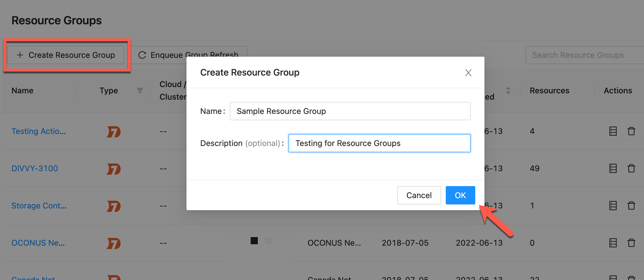Select the Name column header

(x=22, y=90)
